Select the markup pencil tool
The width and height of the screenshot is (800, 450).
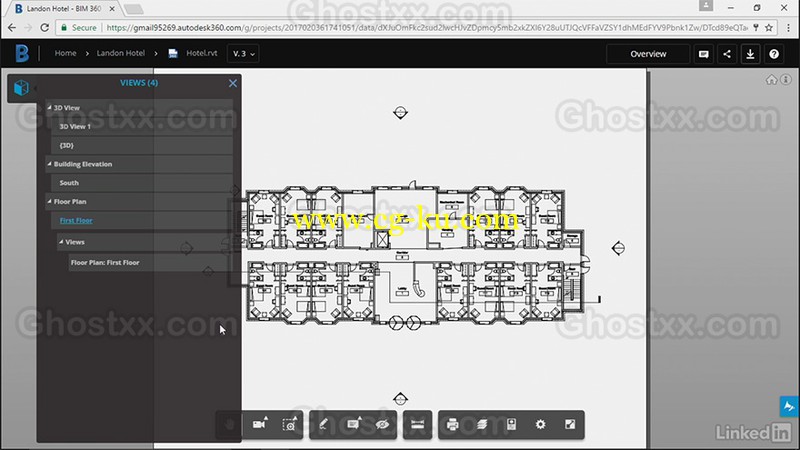point(323,424)
